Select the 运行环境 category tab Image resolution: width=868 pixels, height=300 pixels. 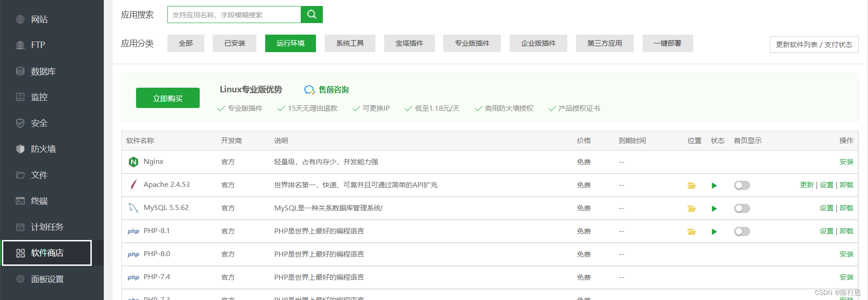(291, 43)
